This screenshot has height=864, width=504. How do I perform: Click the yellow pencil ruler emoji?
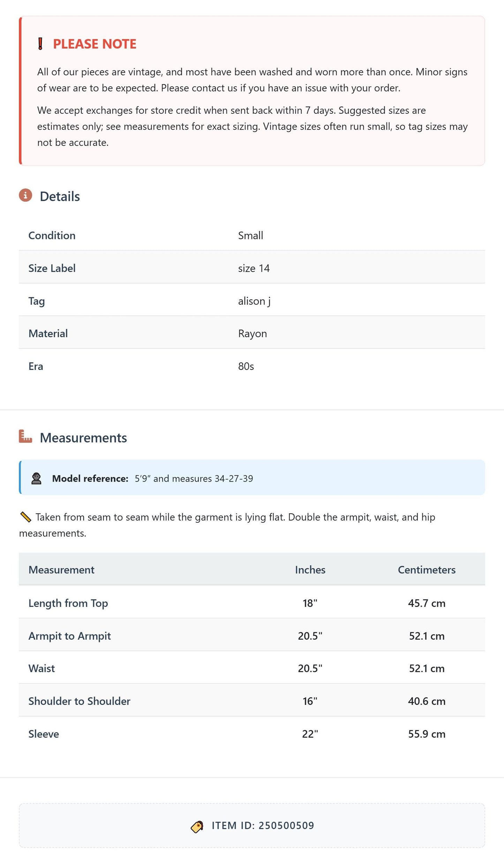[x=26, y=517]
